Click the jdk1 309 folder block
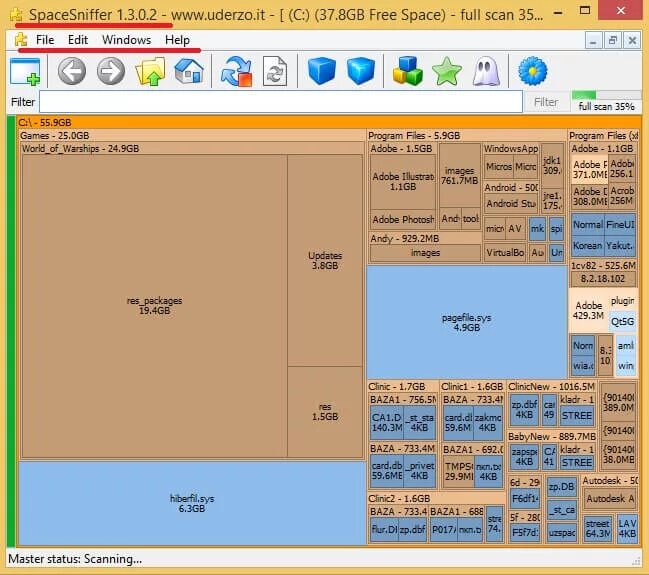The width and height of the screenshot is (649, 575). click(x=552, y=166)
